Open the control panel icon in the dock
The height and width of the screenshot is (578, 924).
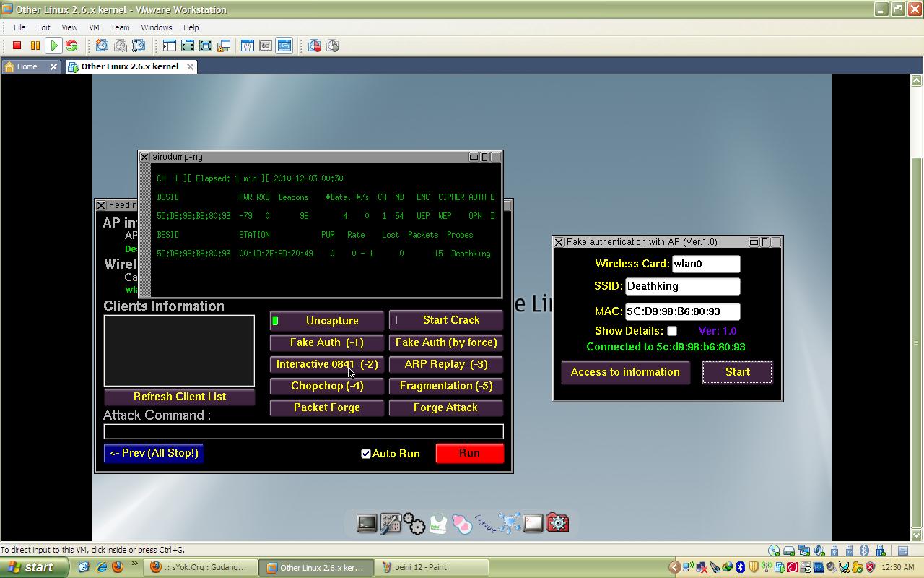point(391,522)
